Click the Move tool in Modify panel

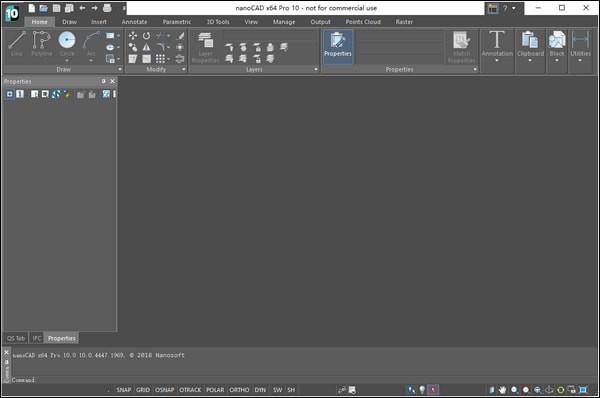tap(133, 36)
